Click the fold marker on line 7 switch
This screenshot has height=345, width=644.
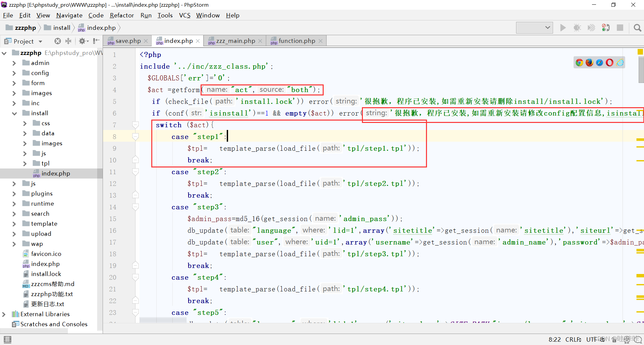coord(136,125)
